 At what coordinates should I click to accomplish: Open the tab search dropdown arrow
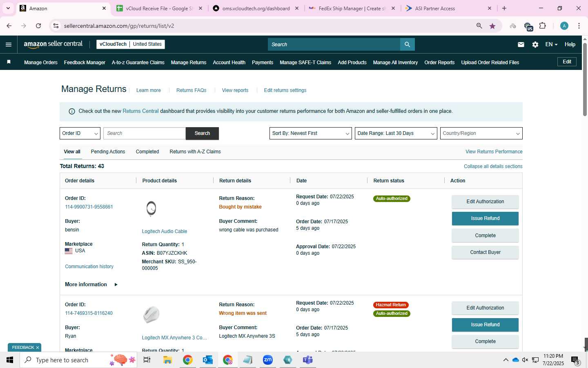pyautogui.click(x=8, y=8)
